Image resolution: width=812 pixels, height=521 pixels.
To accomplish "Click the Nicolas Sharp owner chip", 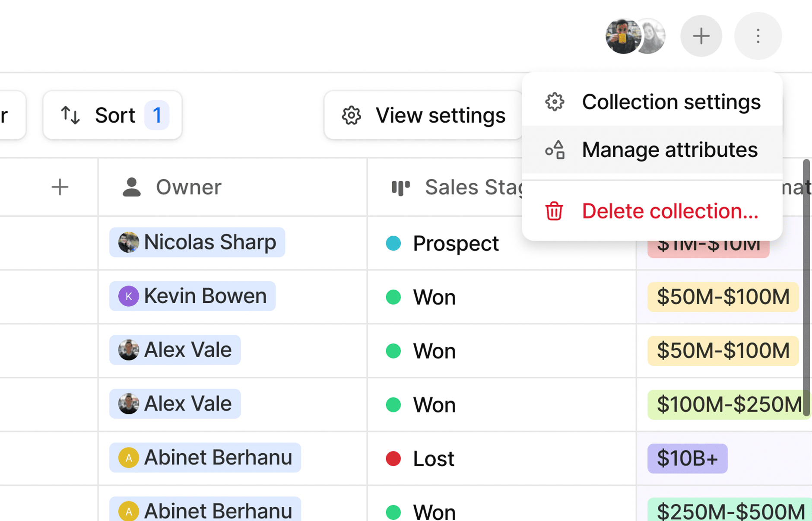I will (x=197, y=242).
